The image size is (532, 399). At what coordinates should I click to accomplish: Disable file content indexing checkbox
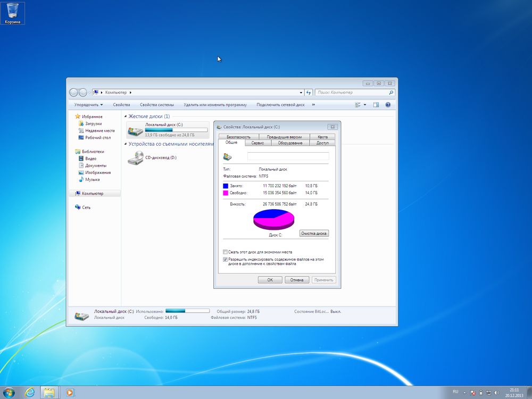[225, 260]
